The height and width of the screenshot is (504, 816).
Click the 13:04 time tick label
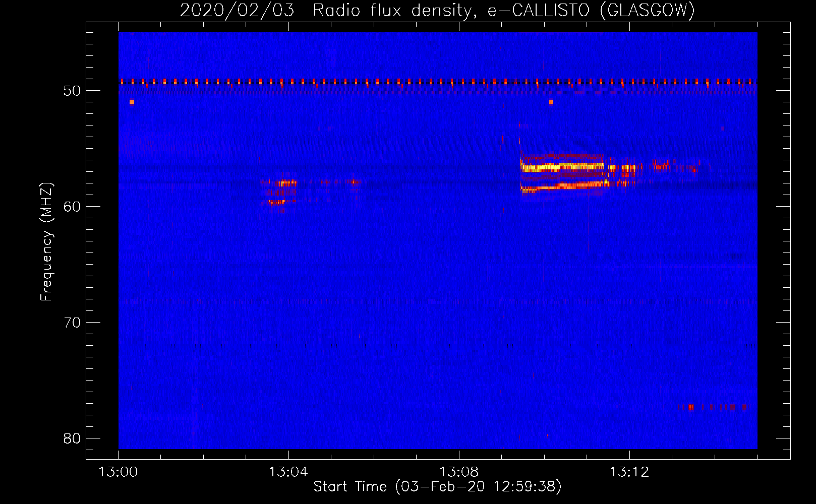[x=288, y=472]
